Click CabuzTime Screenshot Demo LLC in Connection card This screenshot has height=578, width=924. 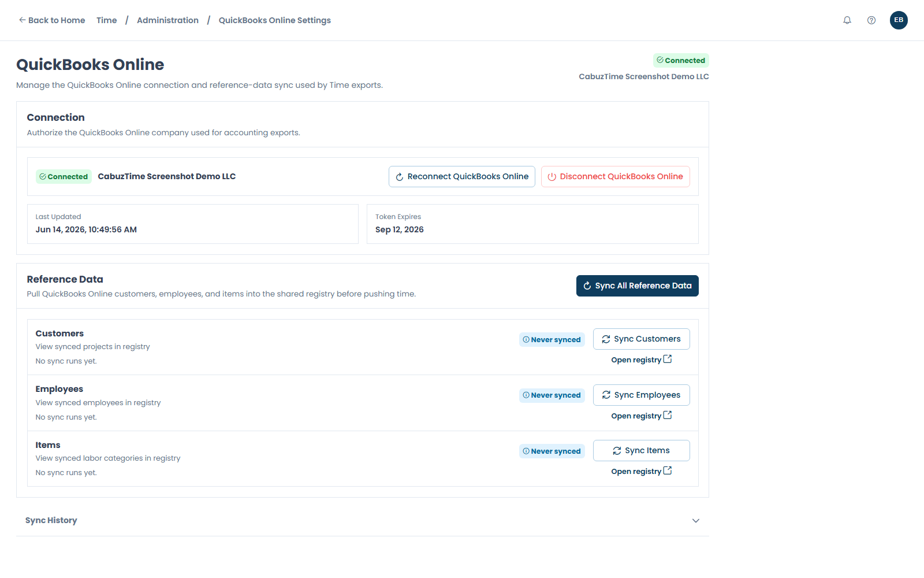pos(167,176)
